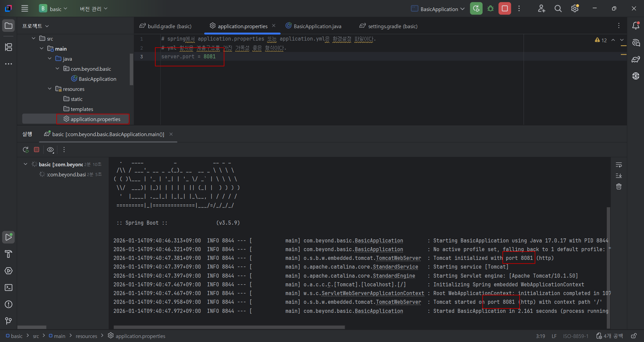Rerun the process in the Run panel
644x342 pixels.
pos(26,150)
